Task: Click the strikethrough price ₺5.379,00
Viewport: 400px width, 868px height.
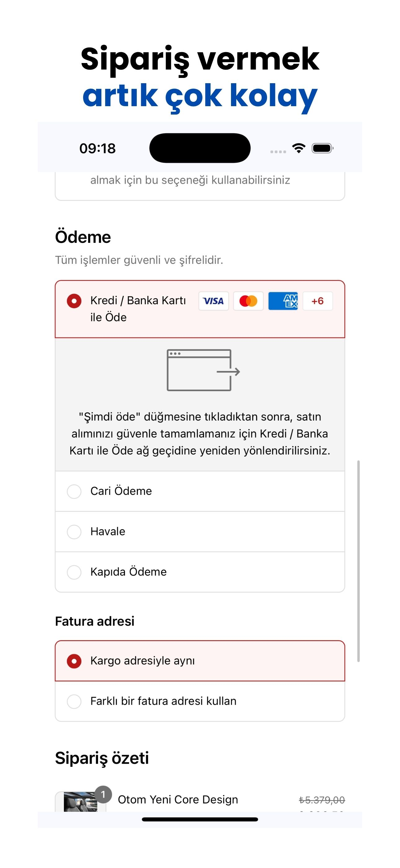Action: coord(322,800)
